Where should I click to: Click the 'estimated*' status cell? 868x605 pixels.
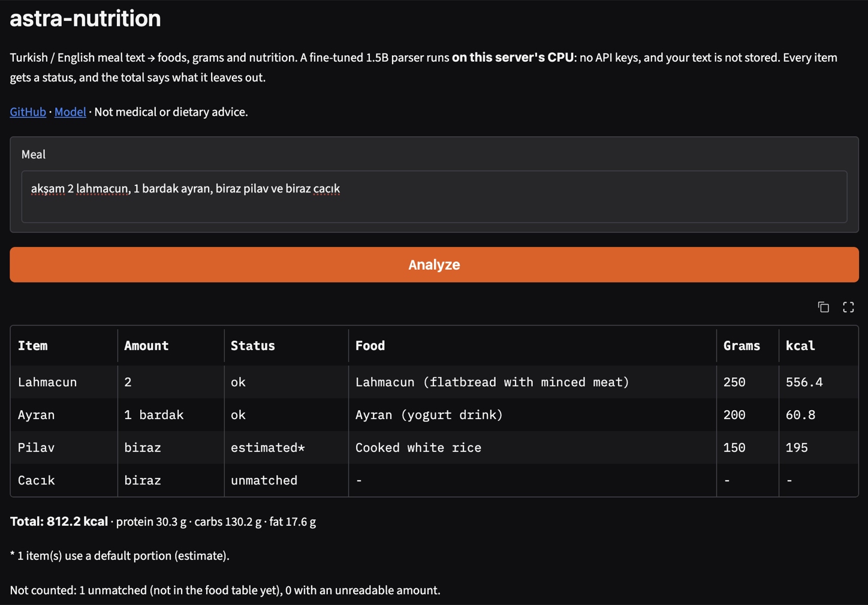pyautogui.click(x=286, y=447)
